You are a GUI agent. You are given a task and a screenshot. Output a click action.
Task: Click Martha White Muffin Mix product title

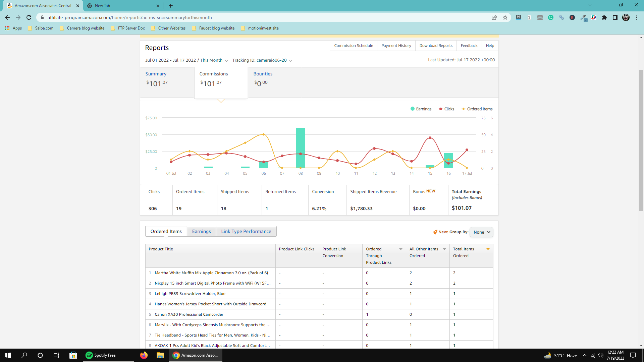pyautogui.click(x=211, y=273)
